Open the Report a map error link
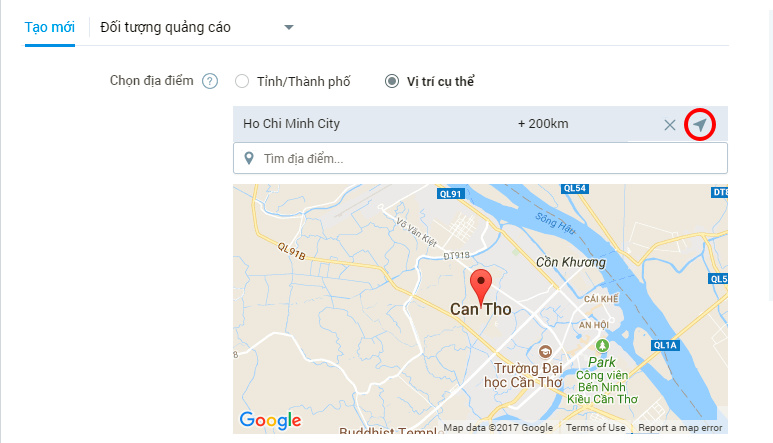The image size is (773, 443). coord(680,428)
